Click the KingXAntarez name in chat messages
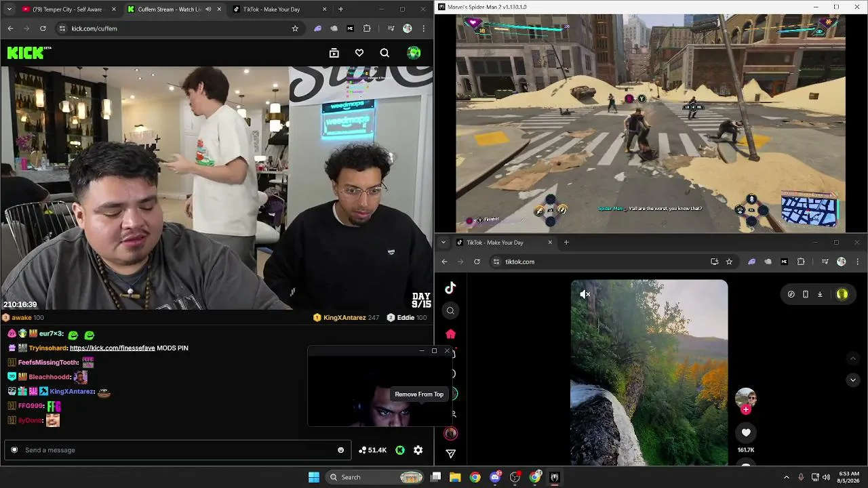This screenshot has height=488, width=868. click(x=72, y=391)
